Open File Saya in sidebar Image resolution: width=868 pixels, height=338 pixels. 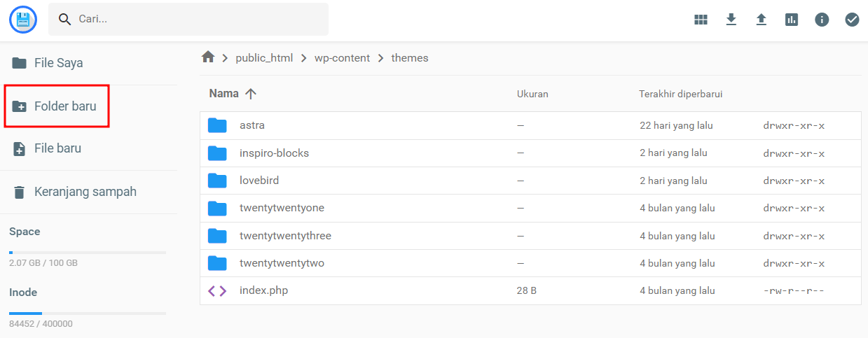58,63
